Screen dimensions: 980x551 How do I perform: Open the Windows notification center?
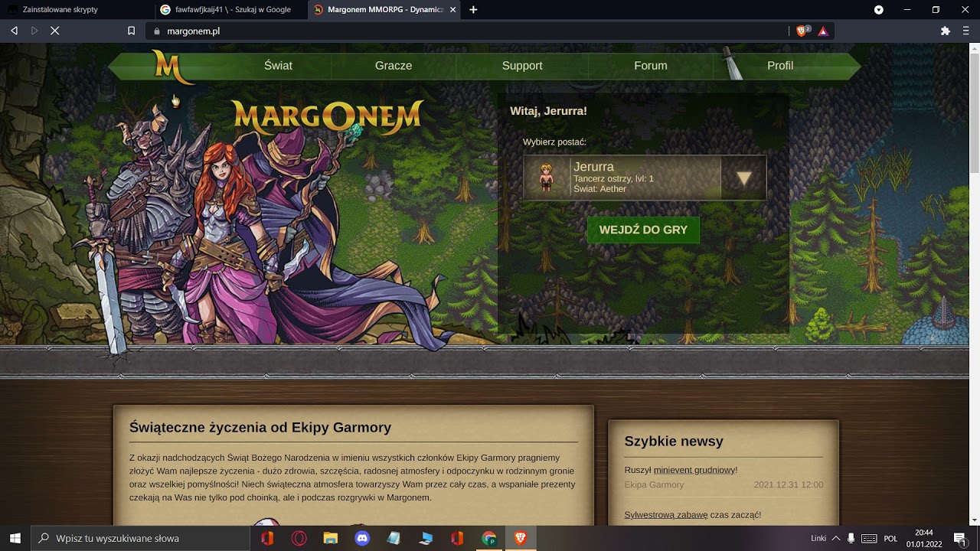pos(959,538)
